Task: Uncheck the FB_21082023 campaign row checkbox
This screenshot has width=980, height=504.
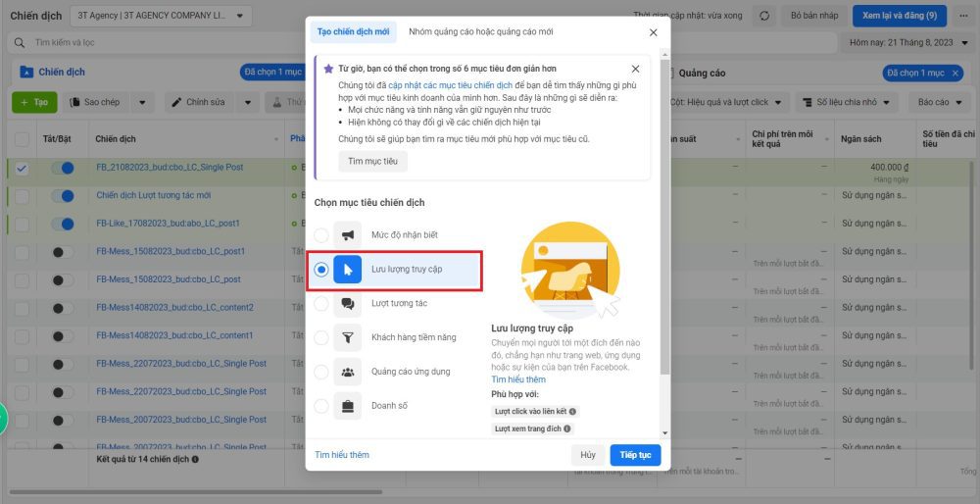Action: [22, 169]
